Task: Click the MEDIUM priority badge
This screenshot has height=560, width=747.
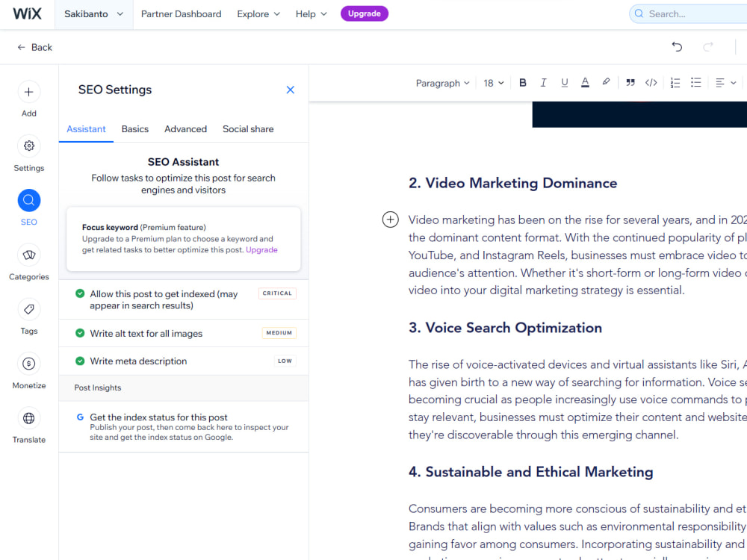Action: [279, 333]
